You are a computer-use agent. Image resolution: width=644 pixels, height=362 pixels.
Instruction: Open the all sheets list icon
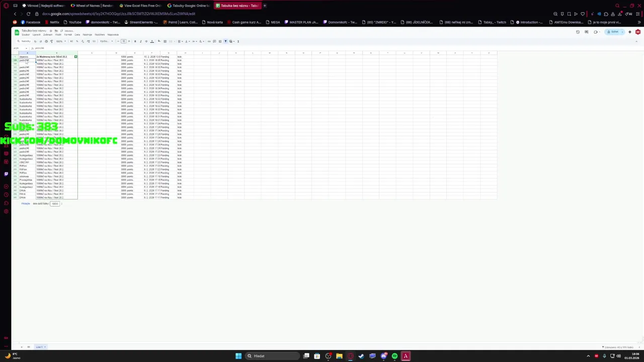(x=29, y=347)
